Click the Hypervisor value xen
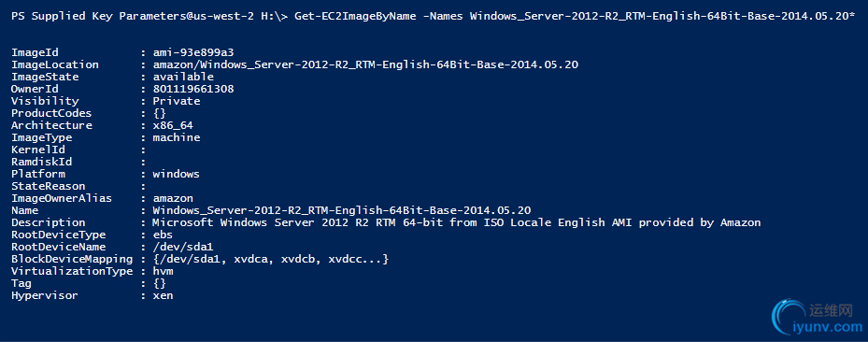This screenshot has height=342, width=868. tap(163, 296)
